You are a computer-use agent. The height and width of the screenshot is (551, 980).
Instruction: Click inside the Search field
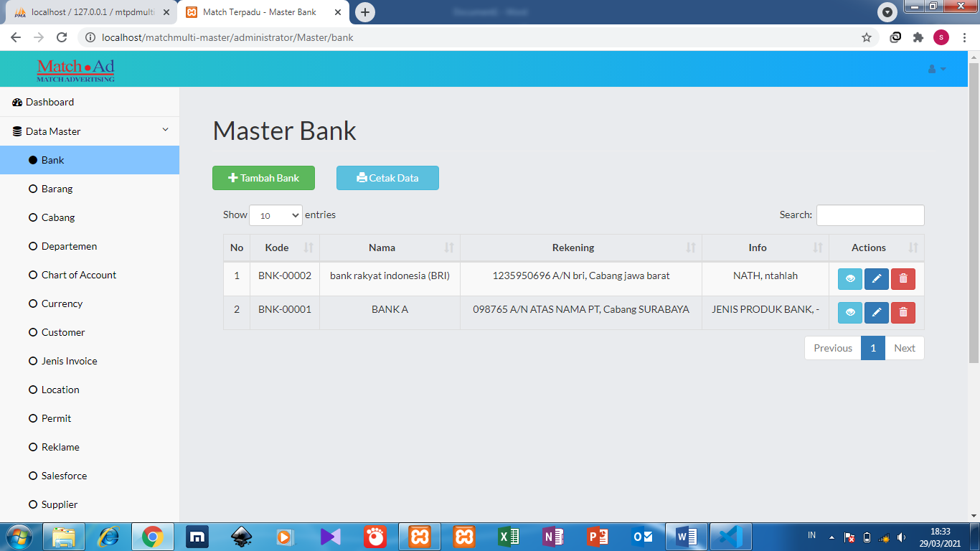point(870,215)
